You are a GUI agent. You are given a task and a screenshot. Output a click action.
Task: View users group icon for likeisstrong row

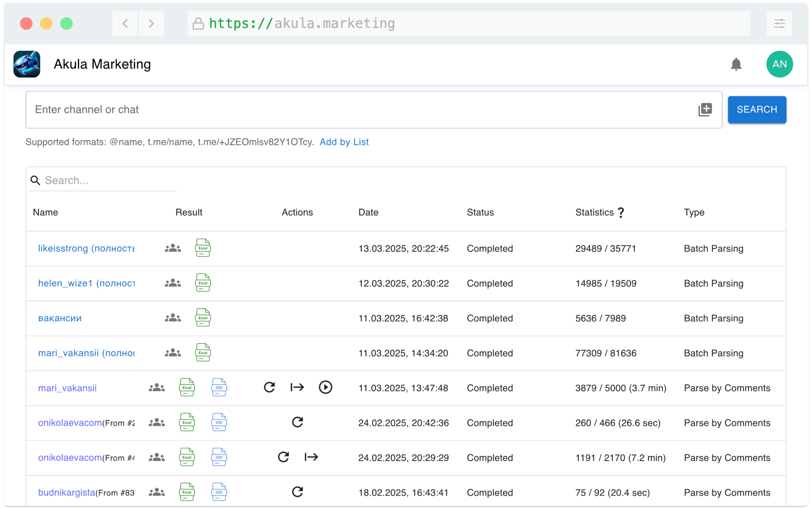tap(173, 248)
